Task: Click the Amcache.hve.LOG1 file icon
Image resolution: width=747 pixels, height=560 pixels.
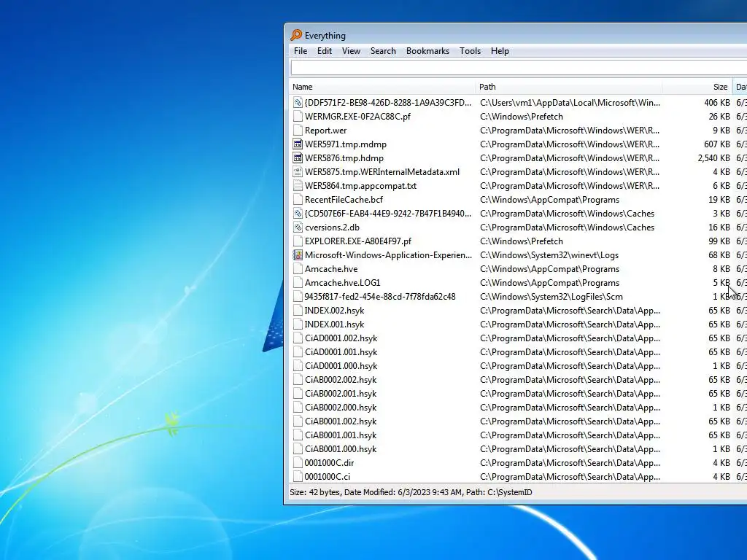Action: click(298, 282)
